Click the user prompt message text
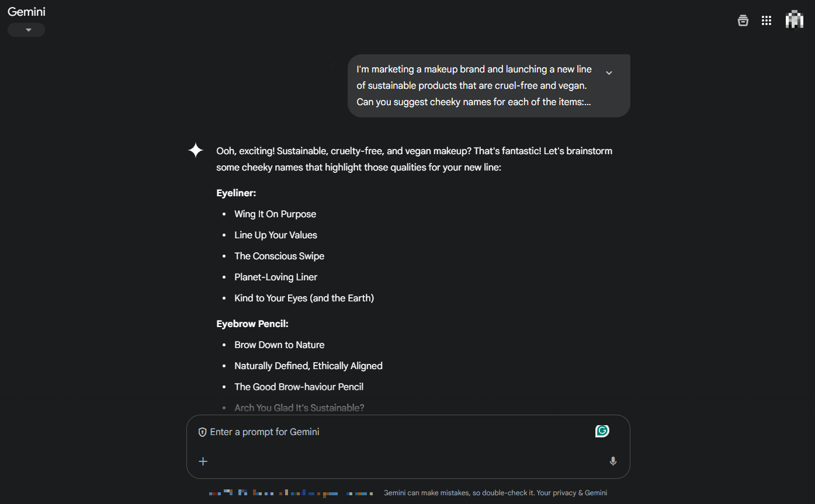The image size is (815, 504). click(x=474, y=85)
